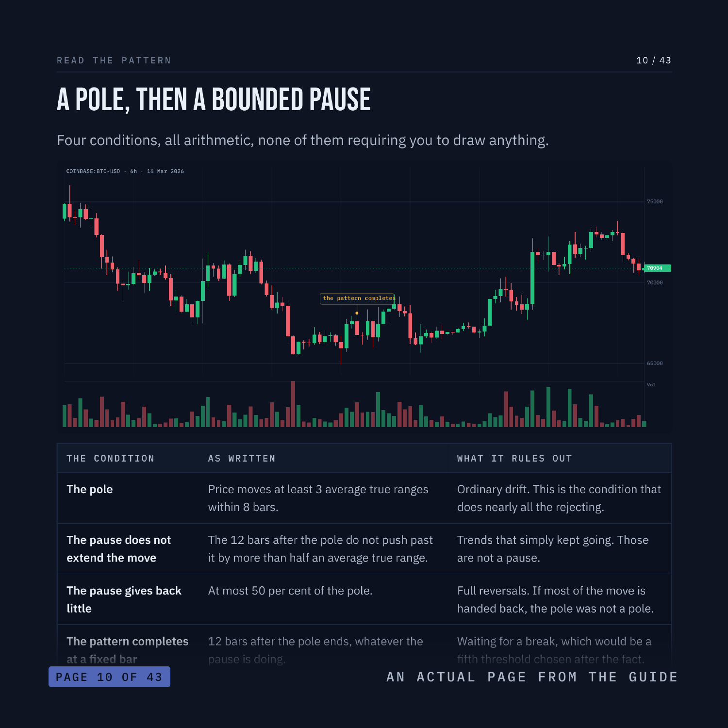
Task: Click the 10 / 43 page counter
Action: [x=654, y=60]
